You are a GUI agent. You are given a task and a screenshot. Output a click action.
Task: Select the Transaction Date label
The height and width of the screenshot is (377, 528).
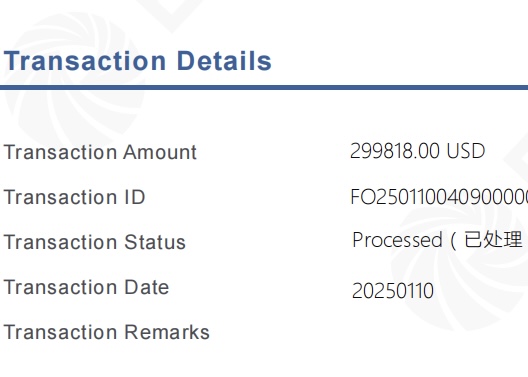(86, 287)
